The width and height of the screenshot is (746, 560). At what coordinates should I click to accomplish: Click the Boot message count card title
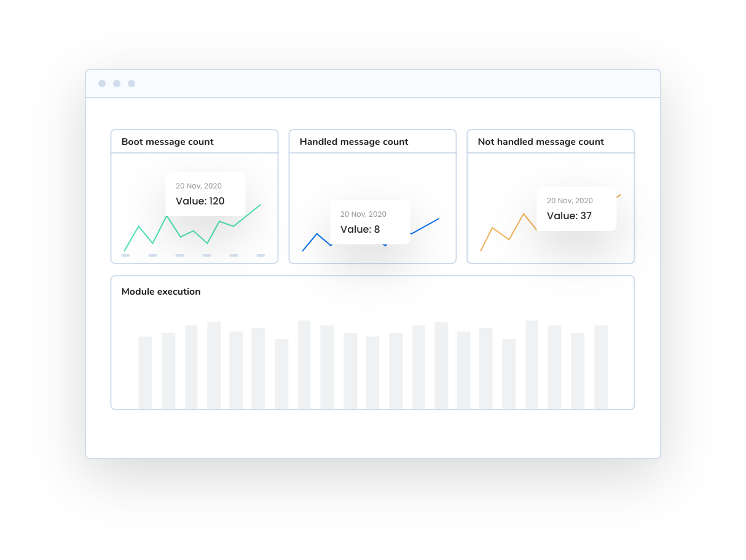[x=167, y=142]
